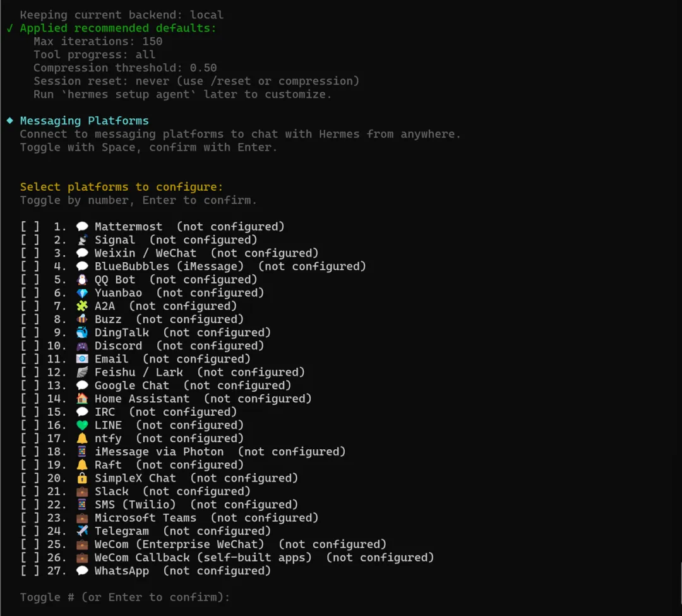Click the blue icon beside DingTalk
The height and width of the screenshot is (616, 682).
81,332
